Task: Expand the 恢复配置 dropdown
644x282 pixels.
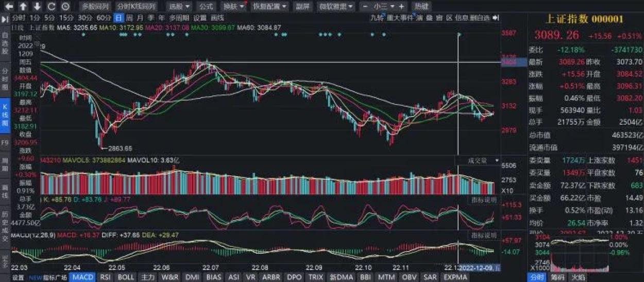Action: 269,7
